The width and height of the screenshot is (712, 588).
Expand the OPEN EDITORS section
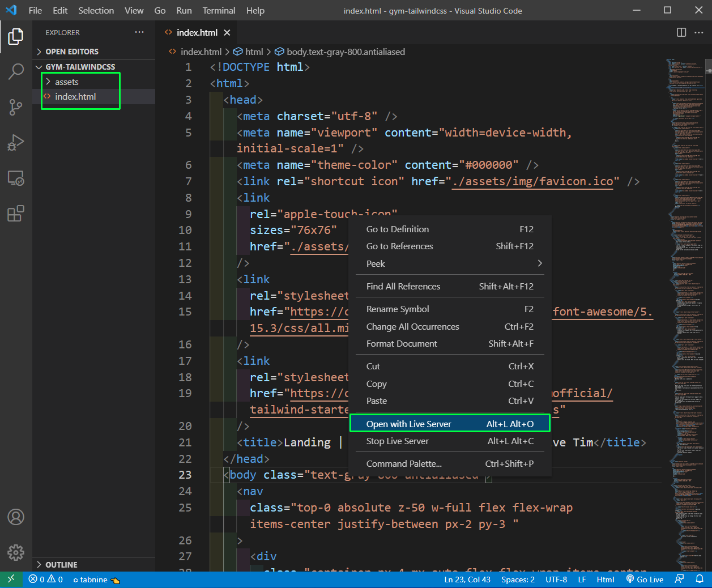(93, 52)
